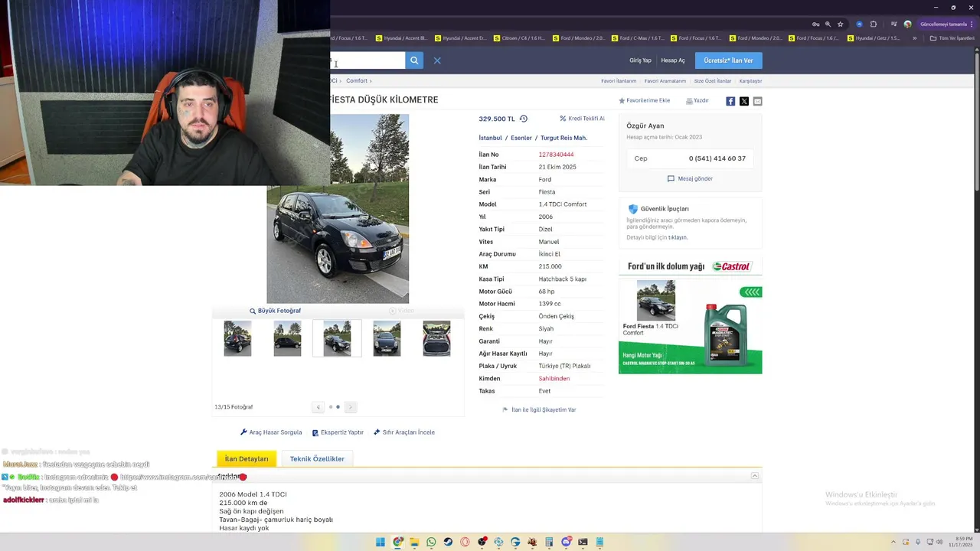Click the Comfort breadcrumb

357,80
